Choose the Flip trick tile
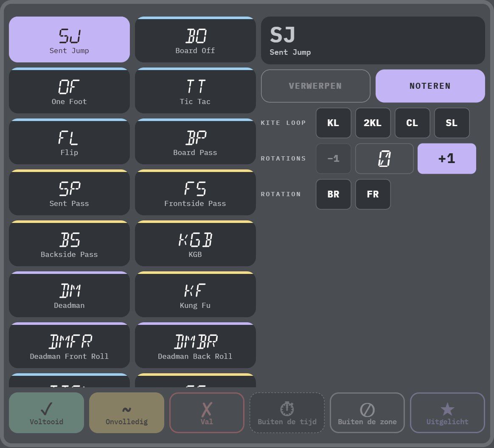This screenshot has height=448, width=494. click(69, 141)
